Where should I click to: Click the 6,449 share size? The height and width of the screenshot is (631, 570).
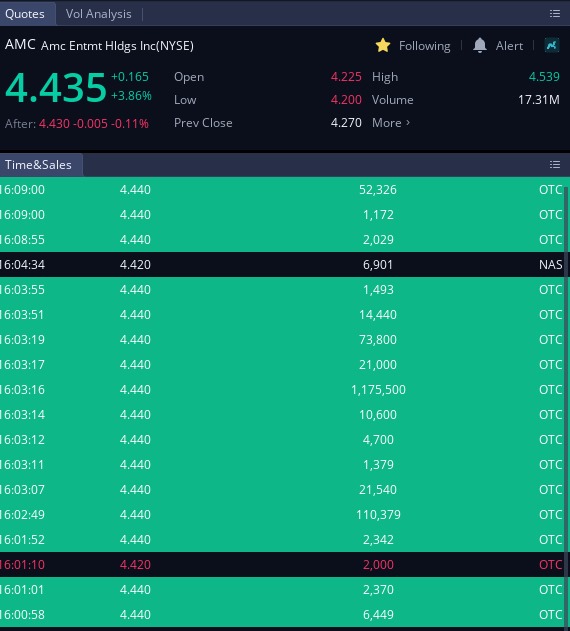378,615
